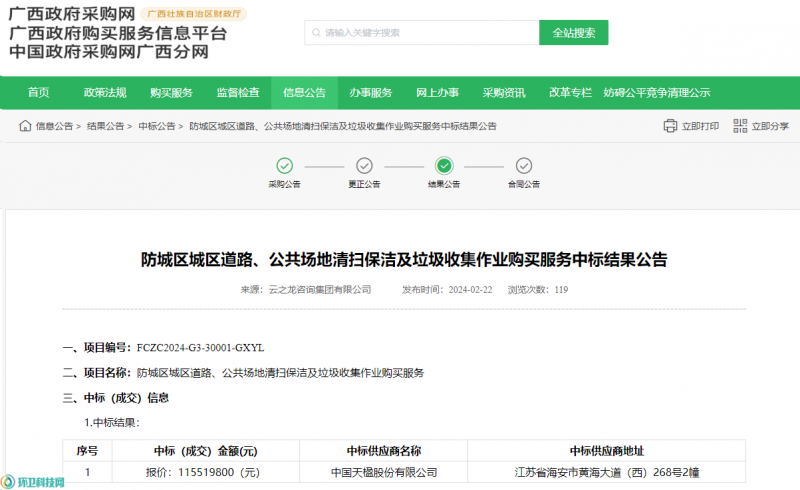800x490 pixels.
Task: Click the printer icon for 立即打印
Action: point(670,126)
